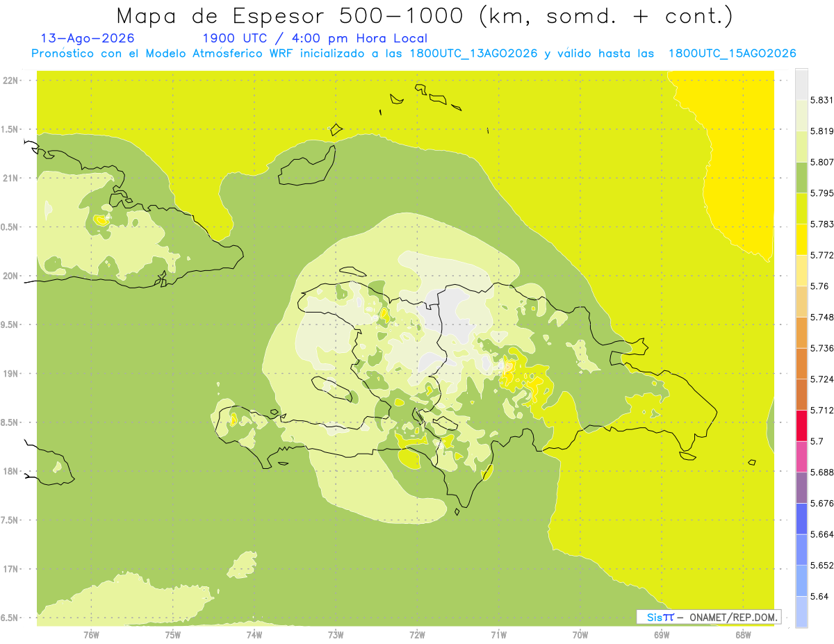
Task: Click the initialization time '1800UTC_13AGO2026'
Action: (x=473, y=53)
